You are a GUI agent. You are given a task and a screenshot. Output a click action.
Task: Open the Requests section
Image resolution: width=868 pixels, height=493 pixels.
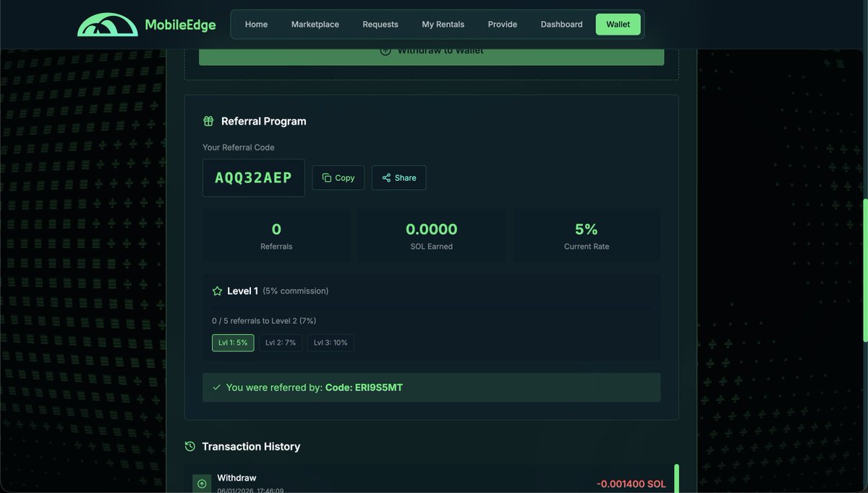[x=380, y=25]
